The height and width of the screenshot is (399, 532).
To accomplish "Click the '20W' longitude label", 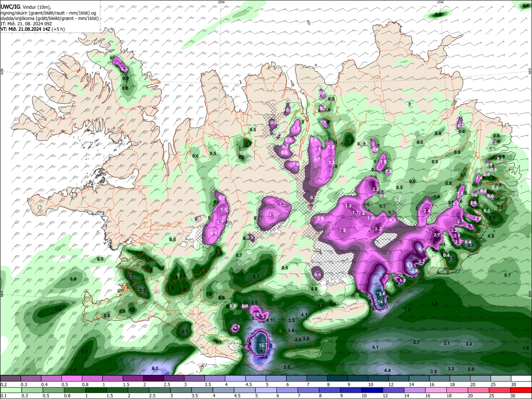I will click(x=221, y=2).
